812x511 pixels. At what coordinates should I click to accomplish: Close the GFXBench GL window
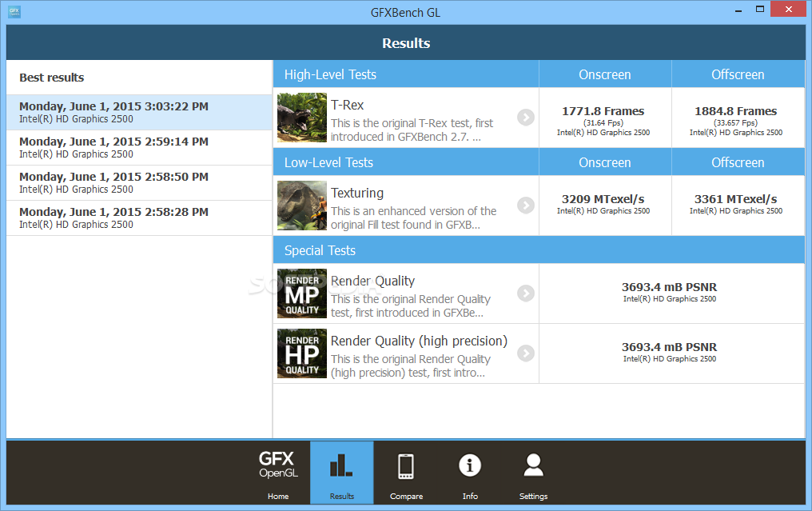788,9
